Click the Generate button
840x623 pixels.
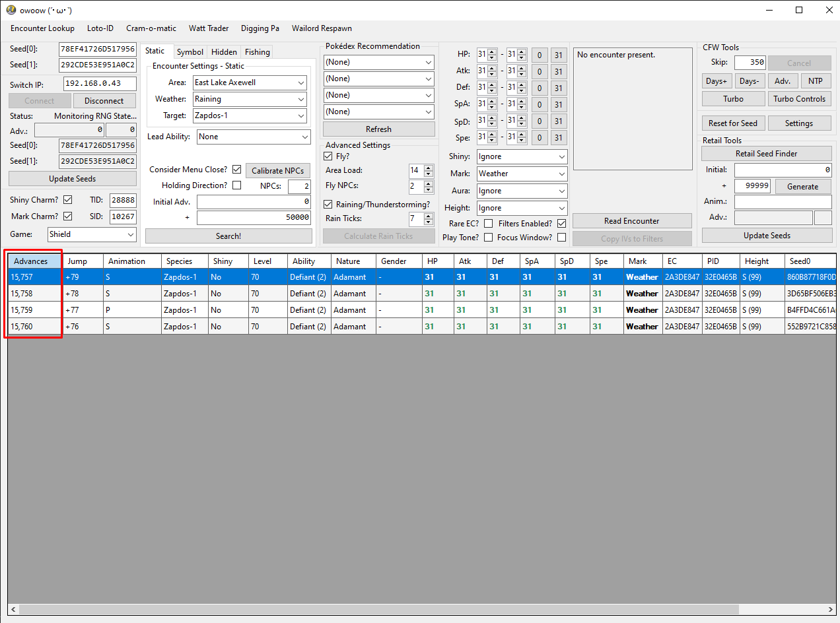pos(802,187)
